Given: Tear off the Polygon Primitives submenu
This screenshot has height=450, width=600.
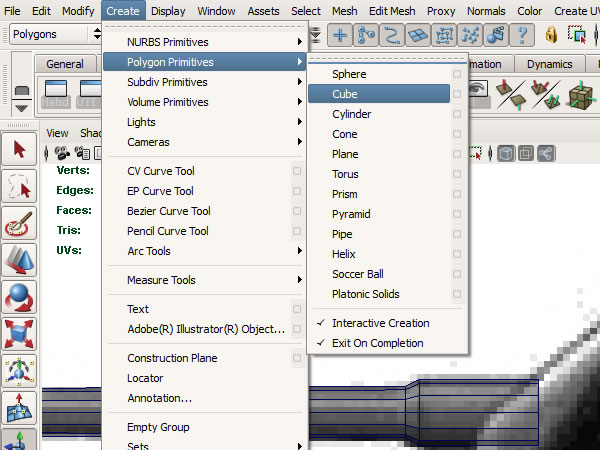Looking at the screenshot, I should pos(388,59).
